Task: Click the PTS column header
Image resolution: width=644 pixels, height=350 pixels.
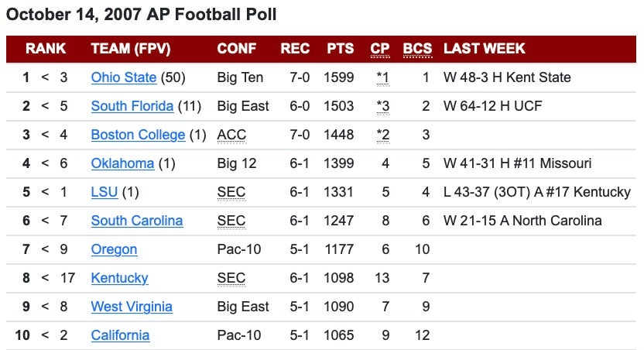Action: [341, 49]
